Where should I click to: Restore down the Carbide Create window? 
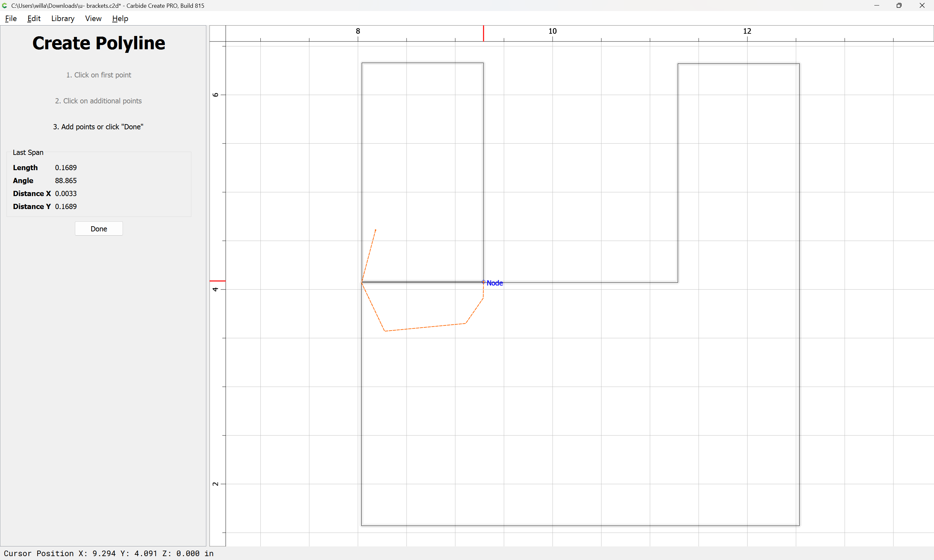tap(899, 6)
